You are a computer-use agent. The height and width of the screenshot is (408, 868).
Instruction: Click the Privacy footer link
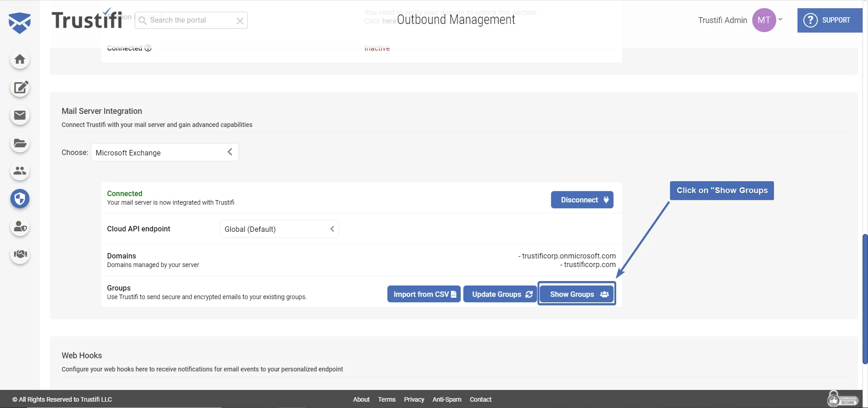pyautogui.click(x=414, y=399)
